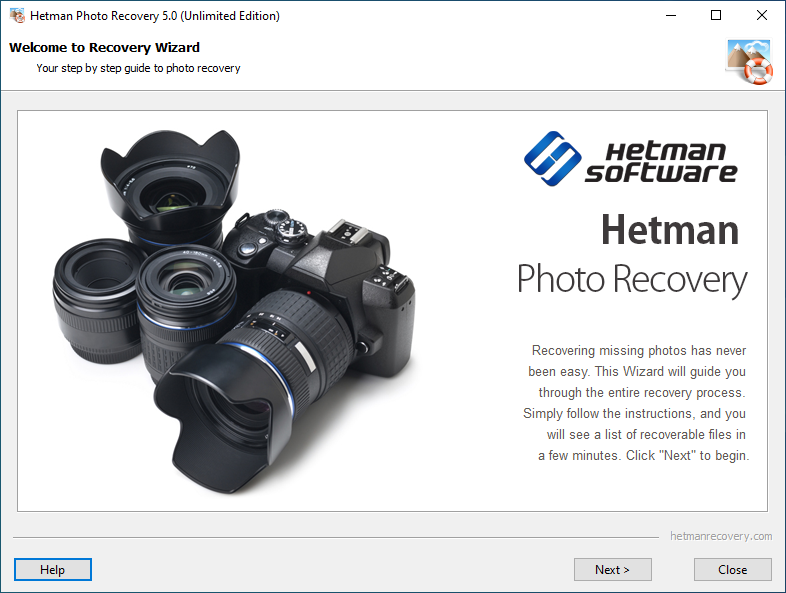Click the "Recovering missing photos" description text
This screenshot has width=786, height=593.
click(637, 403)
